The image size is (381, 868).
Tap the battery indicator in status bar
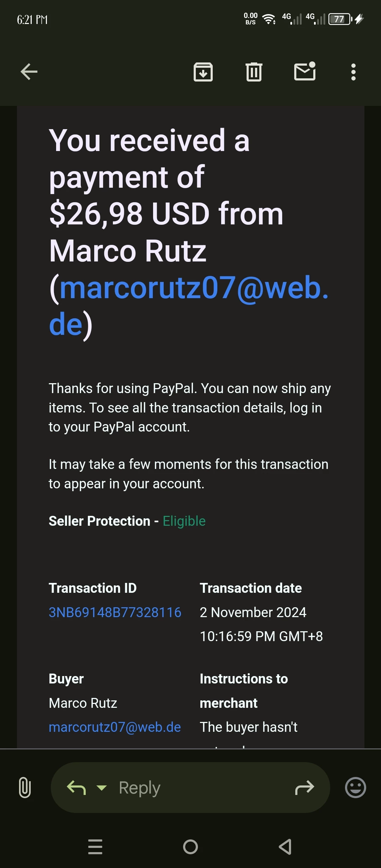click(340, 19)
